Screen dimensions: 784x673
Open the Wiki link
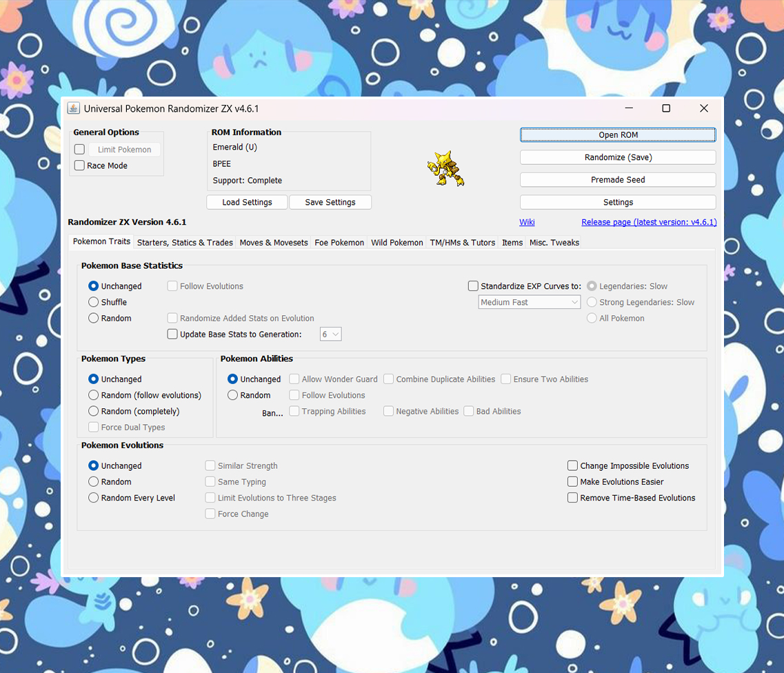(x=527, y=222)
